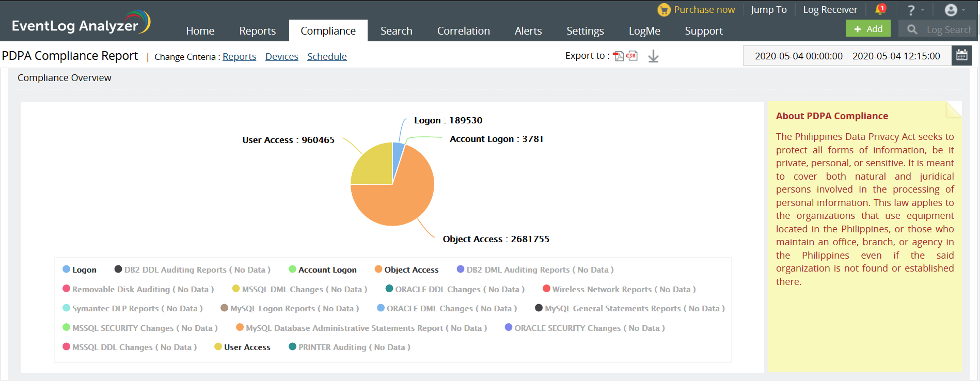The width and height of the screenshot is (980, 381).
Task: Toggle Removable Disk Auditing legend item
Action: coord(138,289)
